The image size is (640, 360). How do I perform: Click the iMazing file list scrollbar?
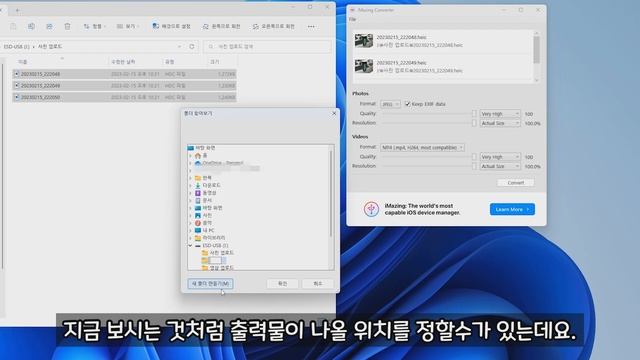coord(536,50)
